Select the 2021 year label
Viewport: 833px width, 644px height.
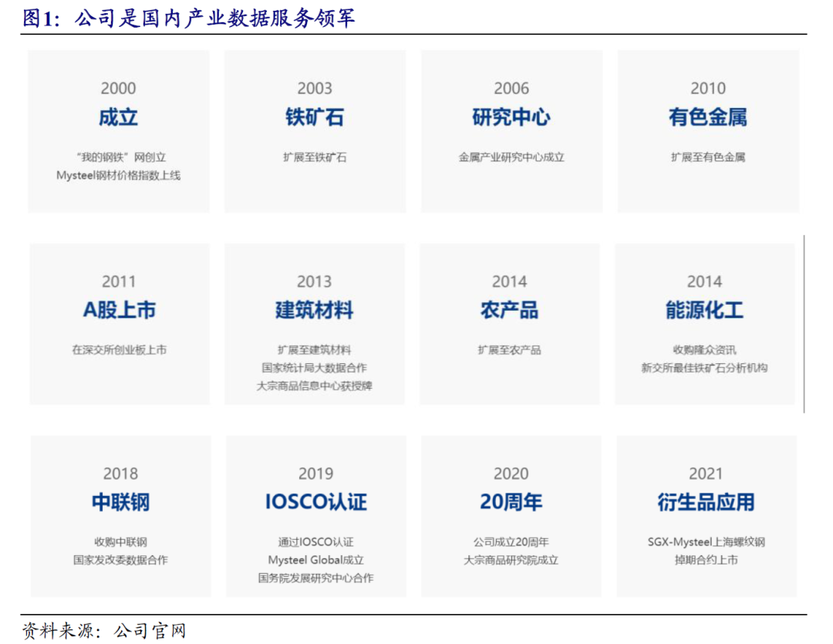coord(706,474)
